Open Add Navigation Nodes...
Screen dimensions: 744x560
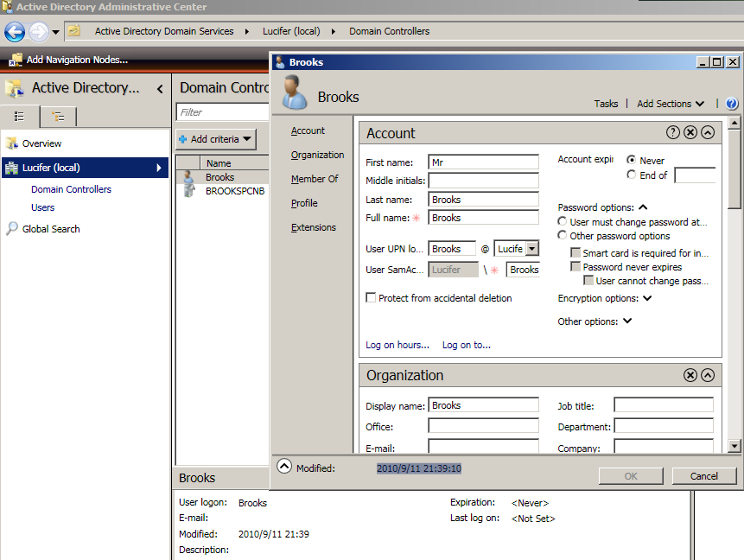click(77, 60)
